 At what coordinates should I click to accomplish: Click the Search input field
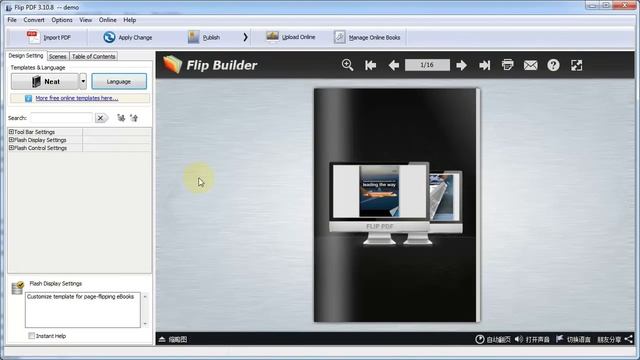(61, 118)
